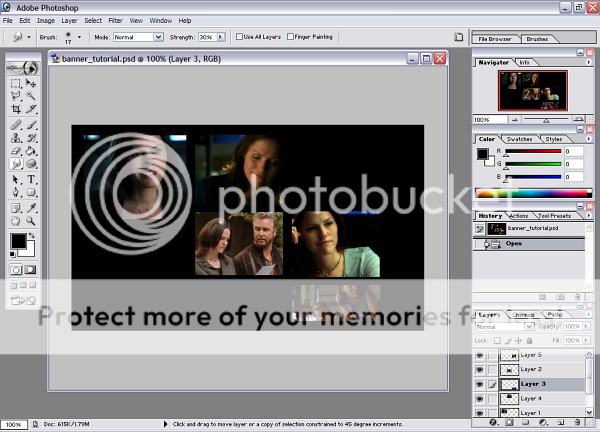
Task: Select Layer 2 in the Layers panel
Action: coord(531,369)
